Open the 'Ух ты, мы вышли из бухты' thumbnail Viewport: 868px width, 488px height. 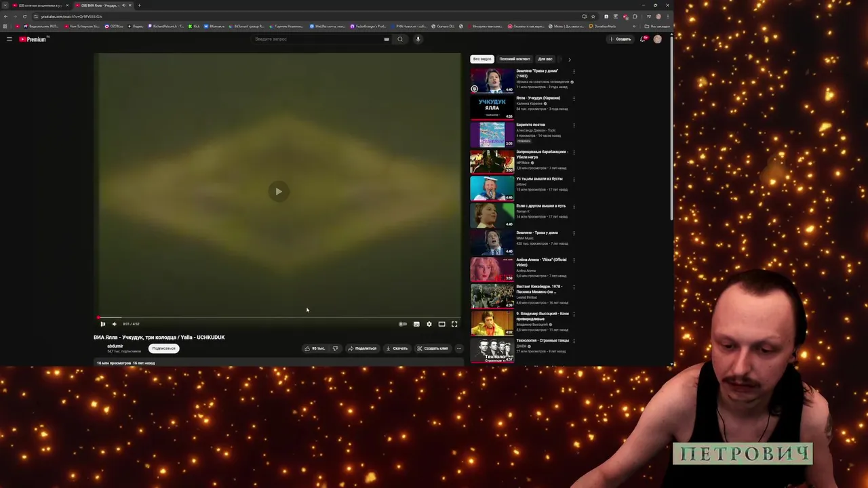pyautogui.click(x=492, y=188)
